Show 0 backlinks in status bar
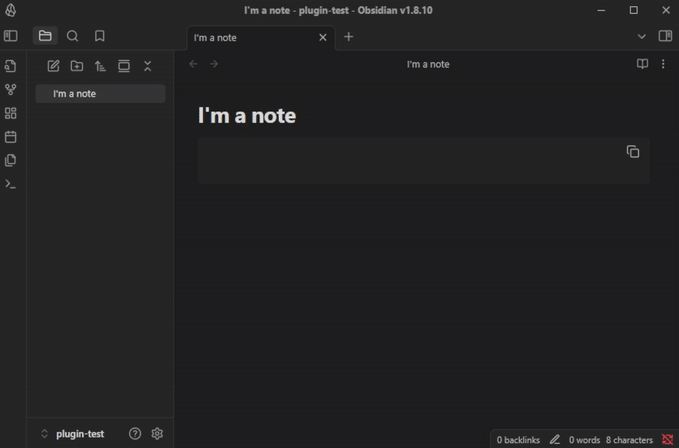Screen dimensions: 679x448 518,440
